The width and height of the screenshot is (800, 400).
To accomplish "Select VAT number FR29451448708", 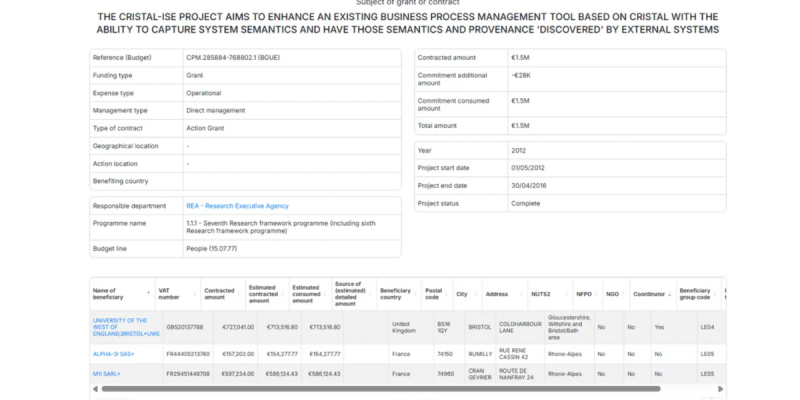I will [x=188, y=374].
